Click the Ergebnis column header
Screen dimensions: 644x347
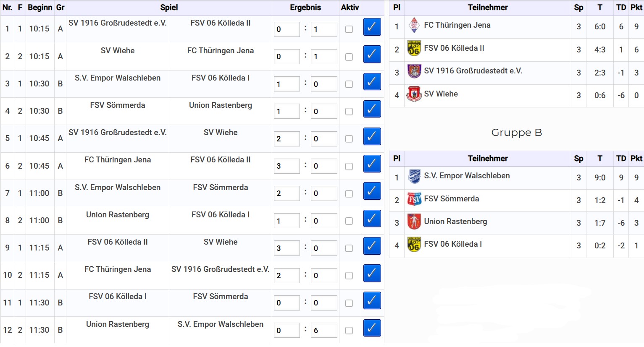click(x=305, y=8)
